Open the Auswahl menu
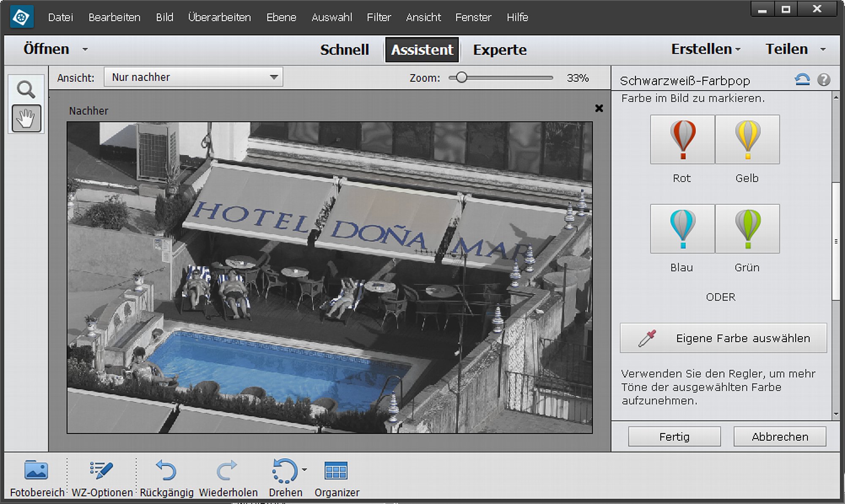Screen dimensions: 845x504 pyautogui.click(x=332, y=17)
